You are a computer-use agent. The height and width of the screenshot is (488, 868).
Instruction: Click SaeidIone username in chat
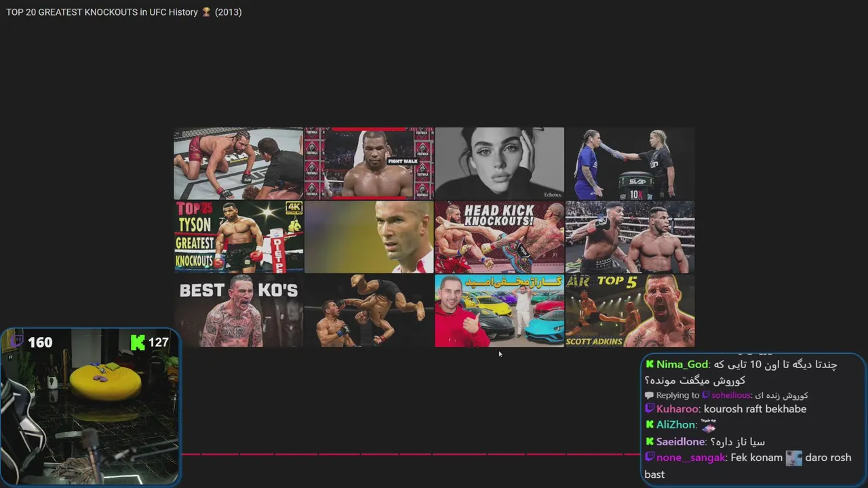point(680,441)
